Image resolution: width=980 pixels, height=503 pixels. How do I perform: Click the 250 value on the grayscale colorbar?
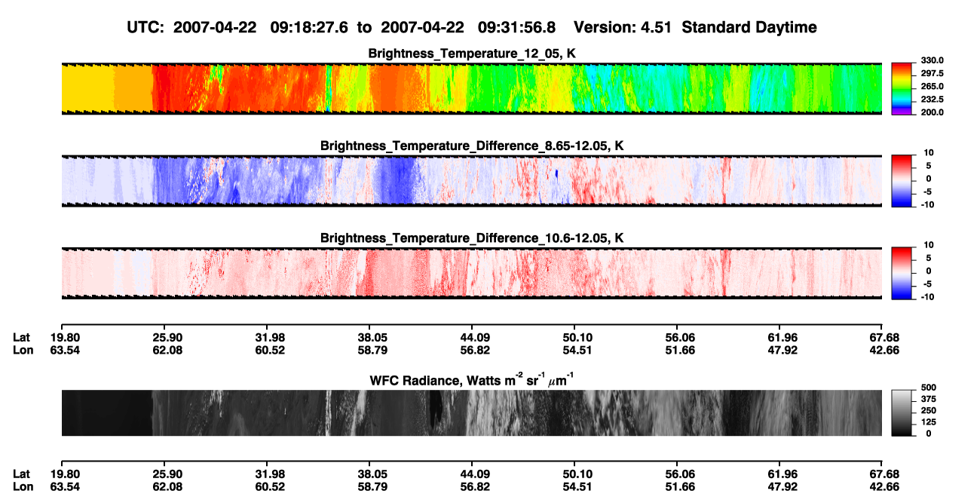(x=927, y=410)
